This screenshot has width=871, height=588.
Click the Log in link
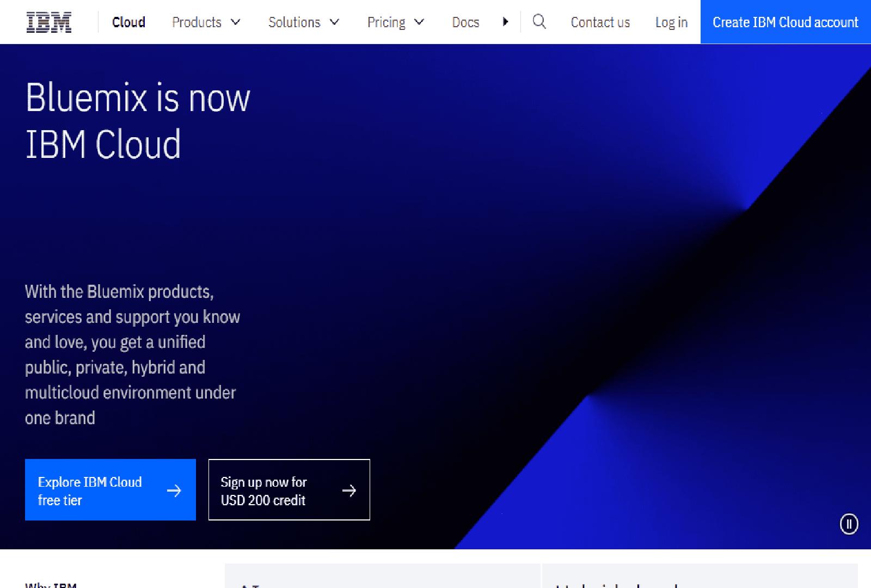[671, 22]
